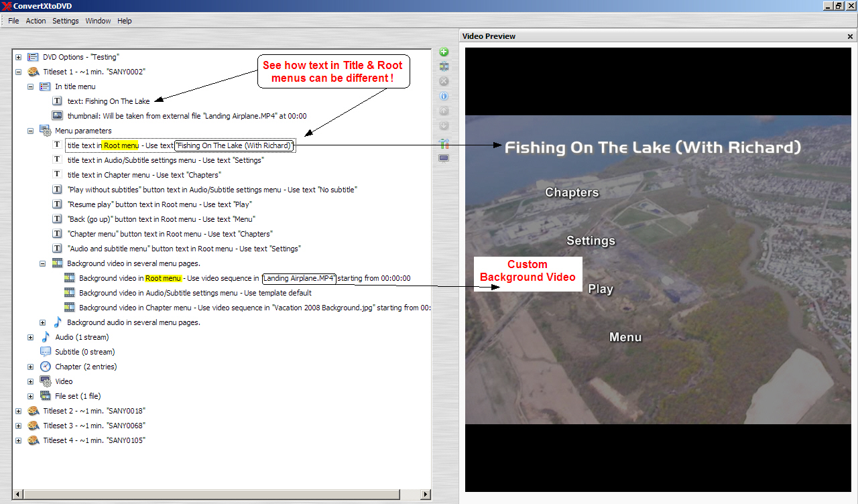Select the "Chapter menu" button text row
This screenshot has width=858, height=504.
[x=170, y=234]
